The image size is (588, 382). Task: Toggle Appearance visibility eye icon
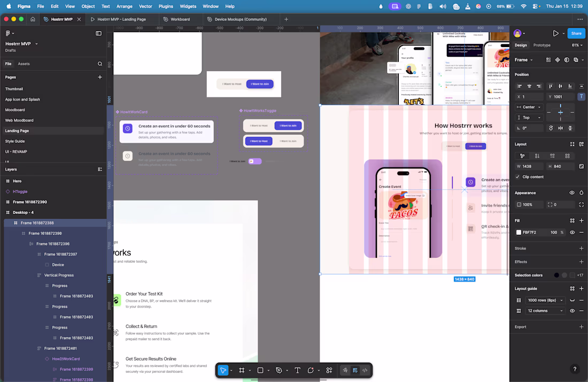[572, 193]
